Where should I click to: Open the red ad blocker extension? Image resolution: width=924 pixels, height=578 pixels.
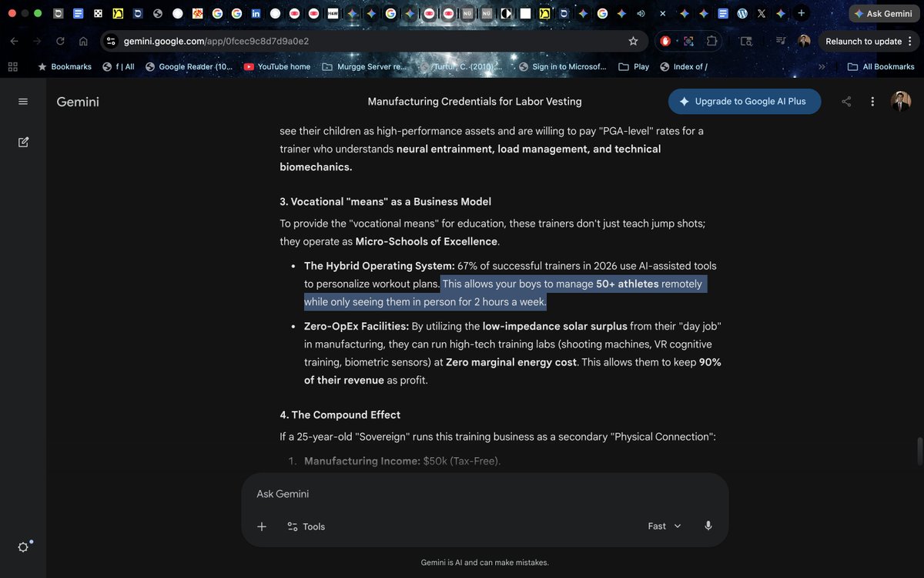665,41
